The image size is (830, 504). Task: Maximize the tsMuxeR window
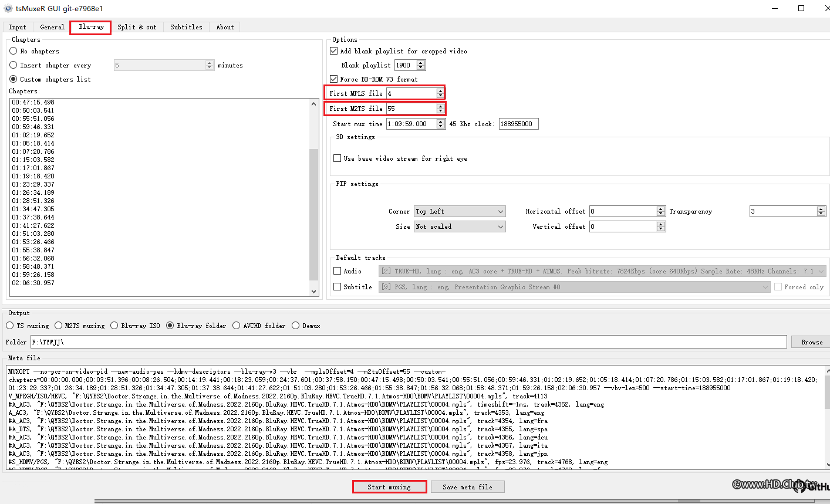(801, 8)
